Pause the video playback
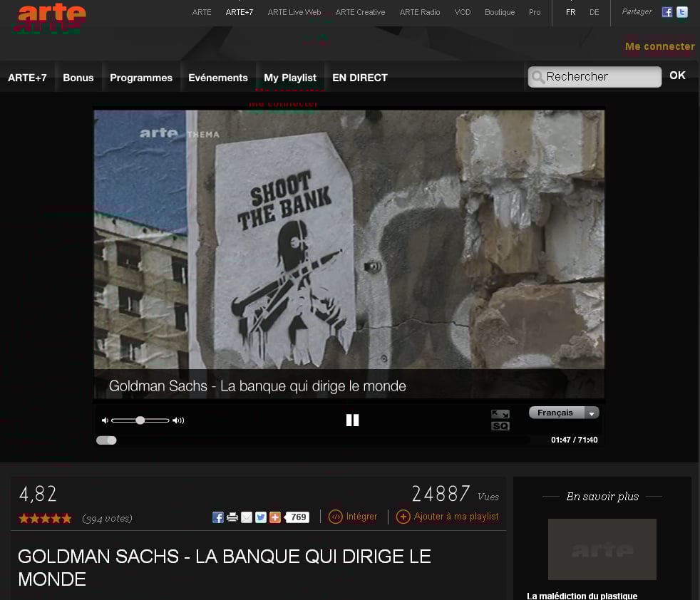700x600 pixels. pyautogui.click(x=352, y=420)
